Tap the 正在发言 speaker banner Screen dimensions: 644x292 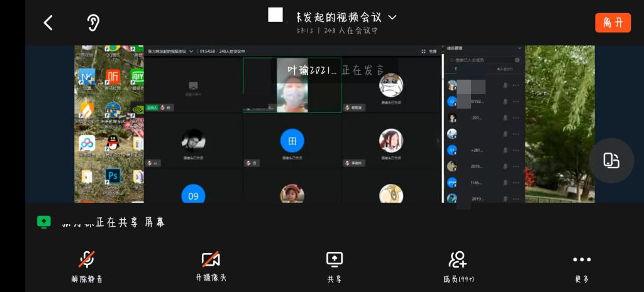coord(335,70)
